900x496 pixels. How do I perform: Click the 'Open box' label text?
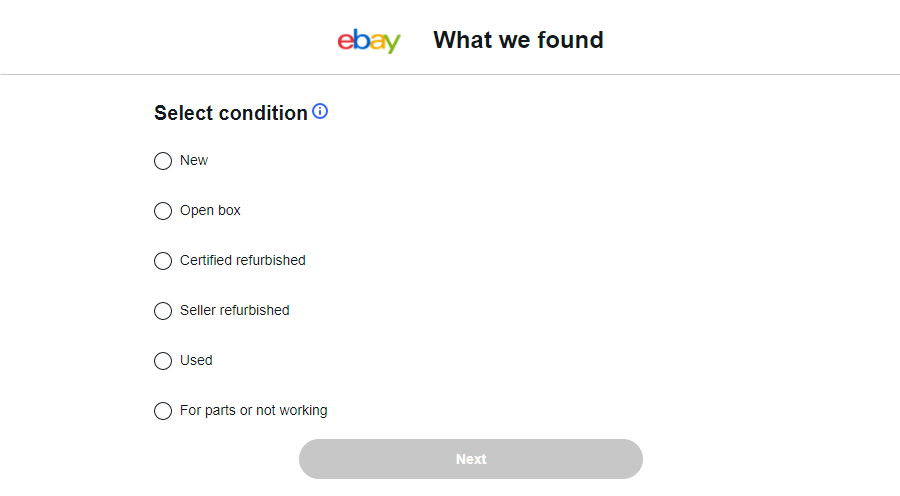[210, 210]
